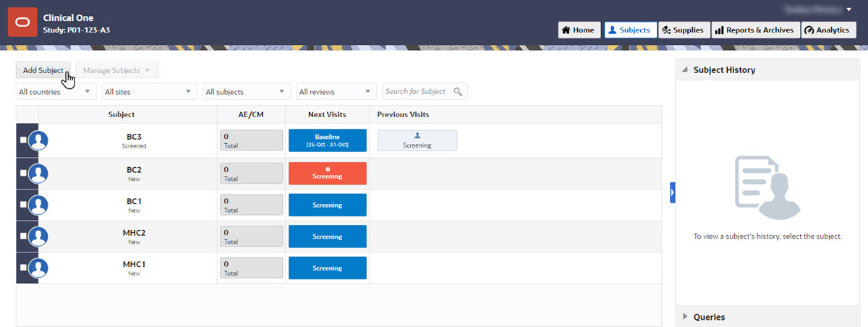This screenshot has height=327, width=868.
Task: Open MHC2 subject avatar icon
Action: pos(38,236)
